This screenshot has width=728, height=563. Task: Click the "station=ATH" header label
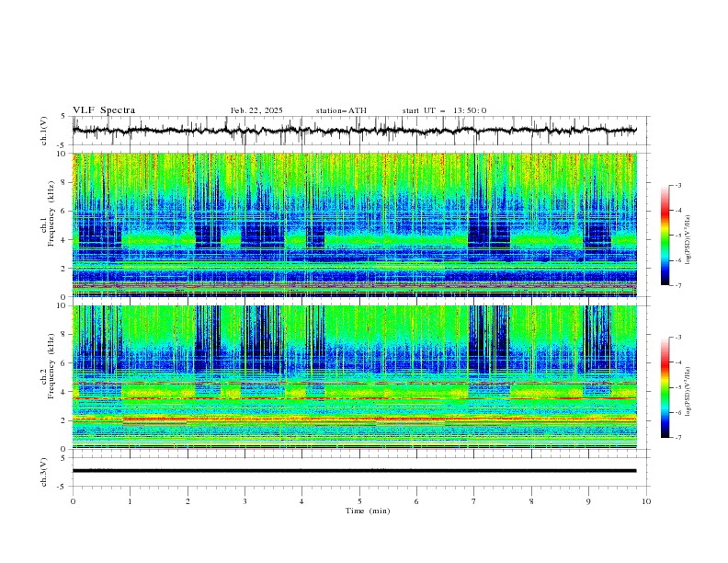[341, 110]
